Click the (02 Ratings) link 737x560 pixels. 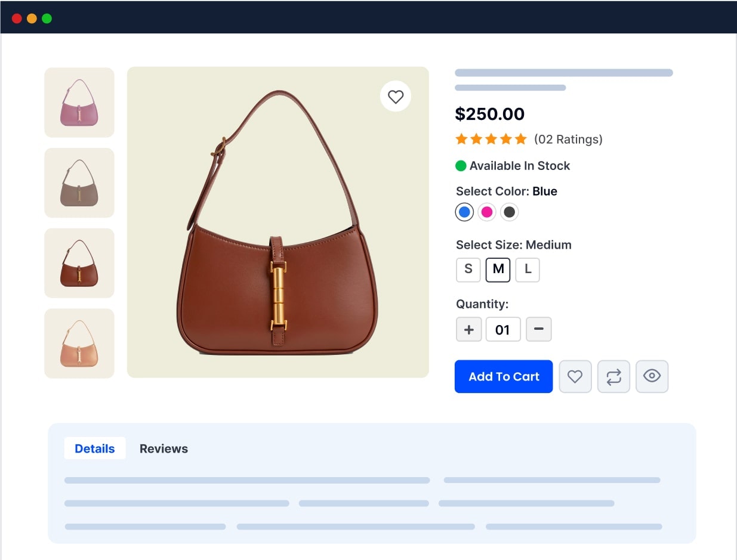568,139
